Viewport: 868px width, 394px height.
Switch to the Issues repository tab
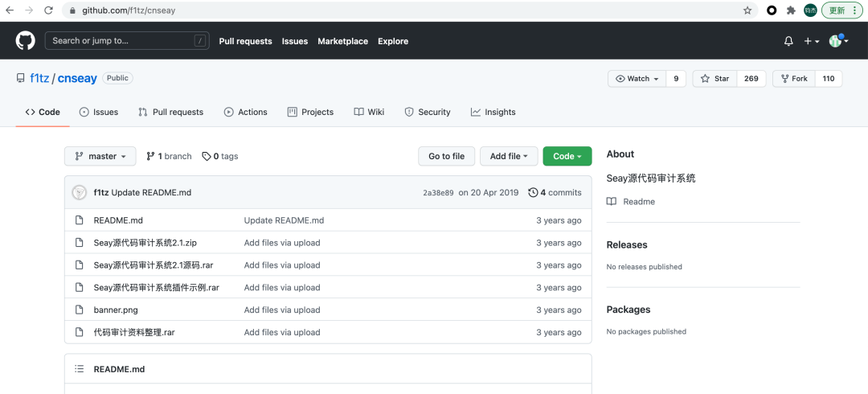99,112
